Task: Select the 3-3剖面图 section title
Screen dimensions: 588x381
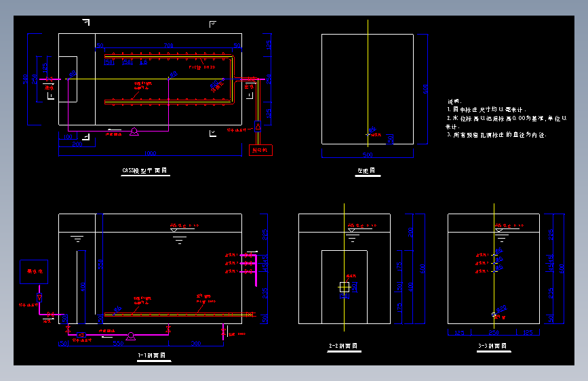Action: pos(492,346)
